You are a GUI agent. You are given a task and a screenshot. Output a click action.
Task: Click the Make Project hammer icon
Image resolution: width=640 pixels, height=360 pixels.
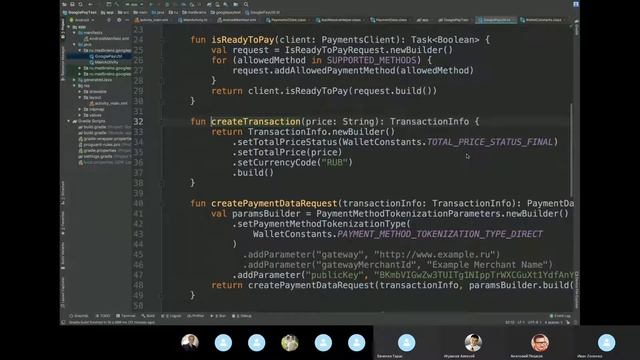click(118, 4)
